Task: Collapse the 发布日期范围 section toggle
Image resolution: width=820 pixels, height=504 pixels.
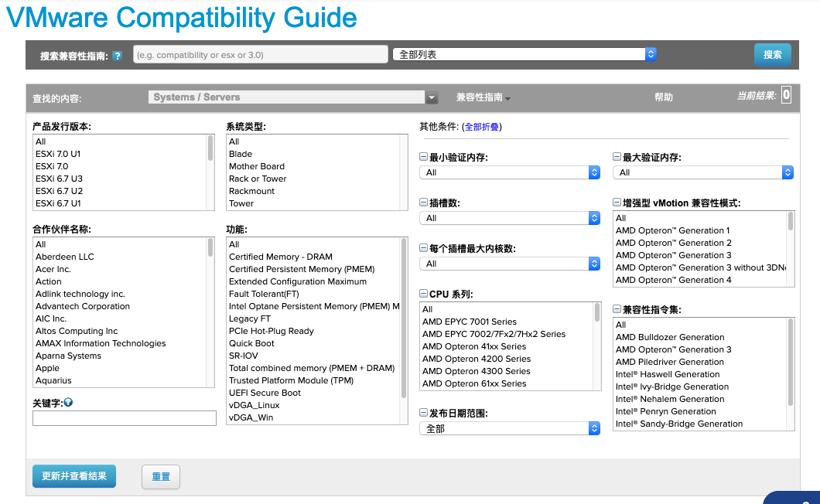Action: point(424,413)
